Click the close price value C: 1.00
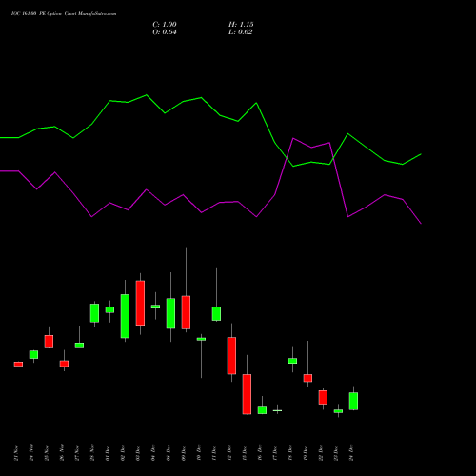Viewport: 476px width, 476px height. [x=165, y=25]
